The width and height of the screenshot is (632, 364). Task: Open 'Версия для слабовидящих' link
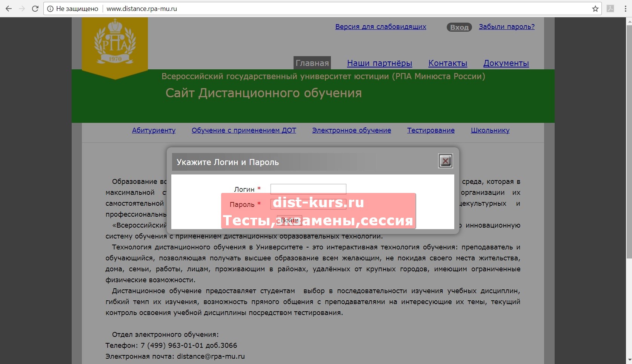pyautogui.click(x=381, y=27)
